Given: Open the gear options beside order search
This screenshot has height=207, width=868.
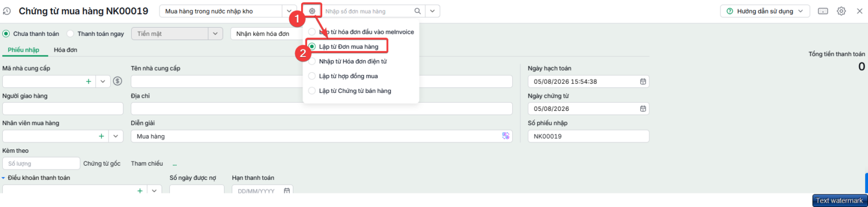Looking at the screenshot, I should coord(312,11).
